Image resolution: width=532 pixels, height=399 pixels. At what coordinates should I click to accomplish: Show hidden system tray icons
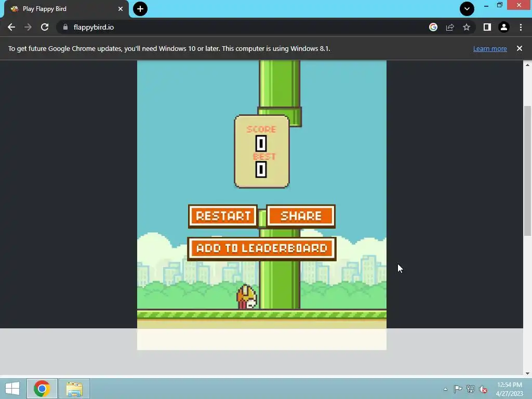point(445,389)
